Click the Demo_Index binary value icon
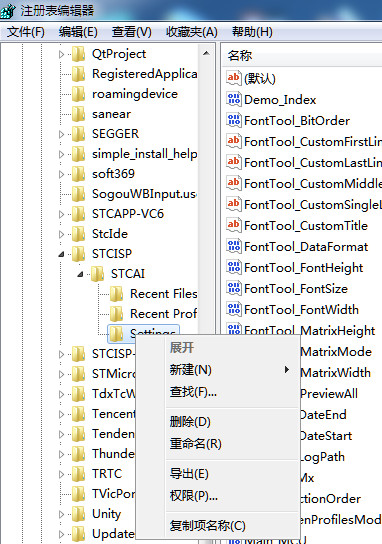 (x=234, y=99)
